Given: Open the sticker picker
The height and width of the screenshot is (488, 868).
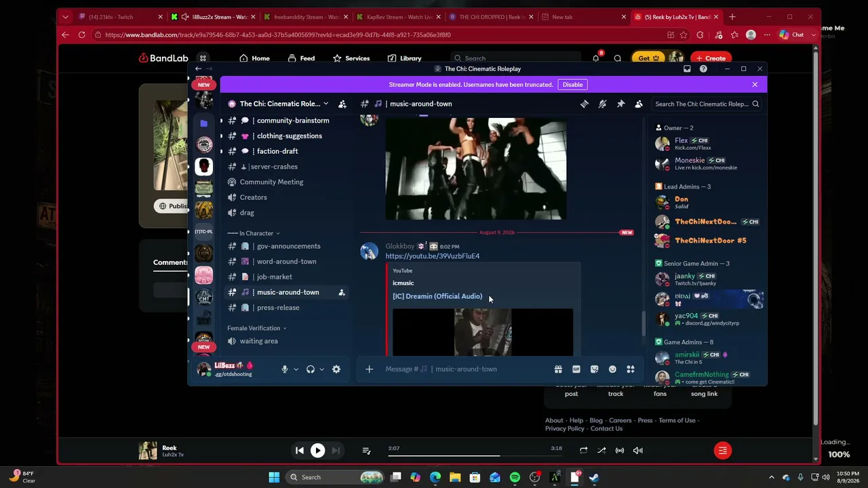Looking at the screenshot, I should [595, 369].
